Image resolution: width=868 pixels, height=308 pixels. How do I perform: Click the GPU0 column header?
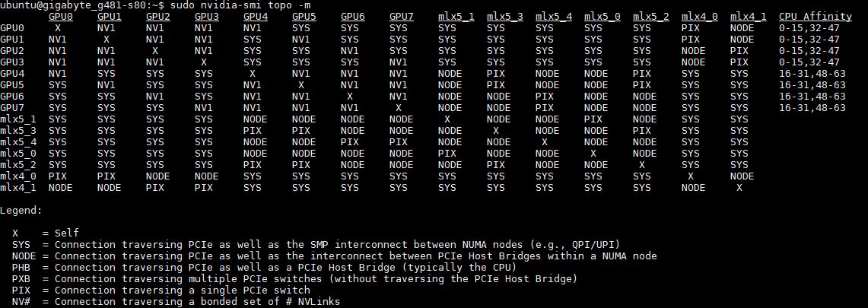pos(61,16)
